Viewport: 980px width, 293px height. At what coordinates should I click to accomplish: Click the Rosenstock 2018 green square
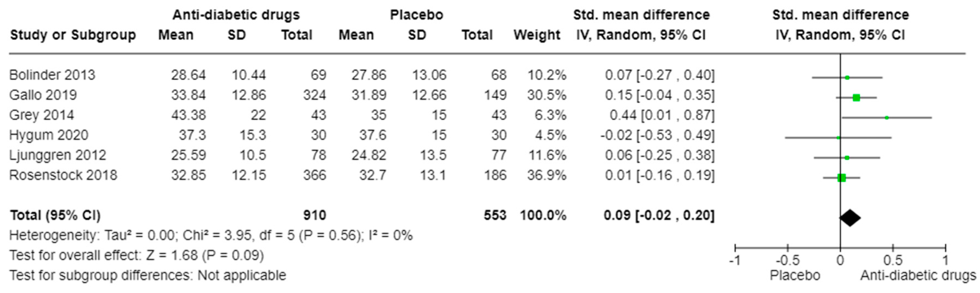pyautogui.click(x=842, y=177)
